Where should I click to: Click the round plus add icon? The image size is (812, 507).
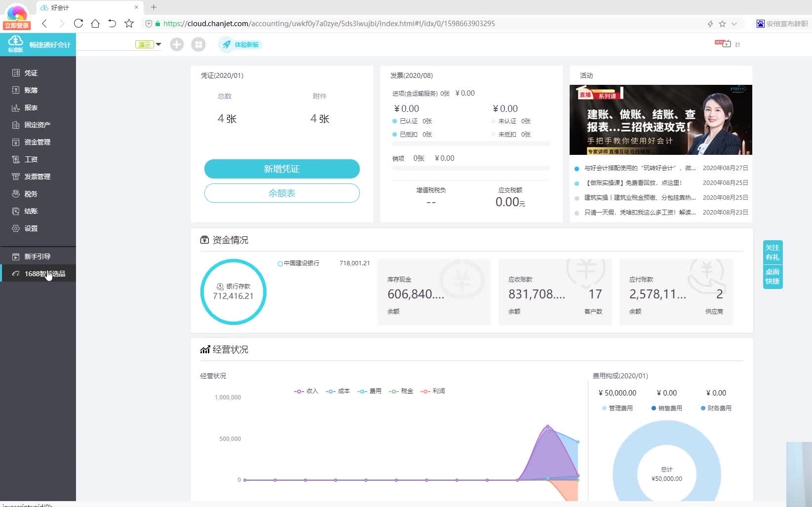(x=177, y=44)
